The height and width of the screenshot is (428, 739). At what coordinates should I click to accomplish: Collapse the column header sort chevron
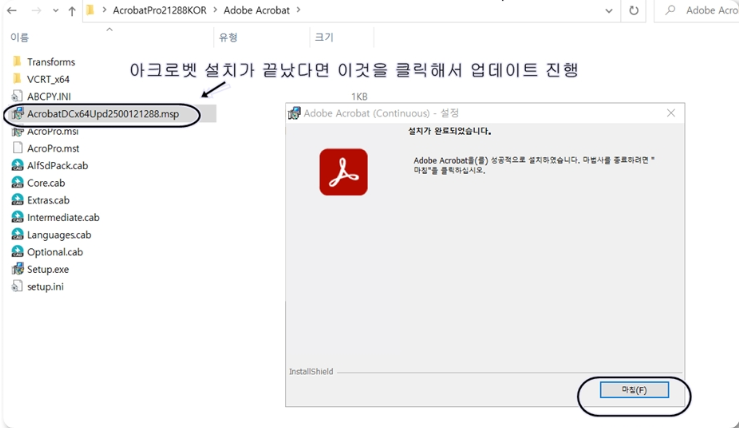109,29
